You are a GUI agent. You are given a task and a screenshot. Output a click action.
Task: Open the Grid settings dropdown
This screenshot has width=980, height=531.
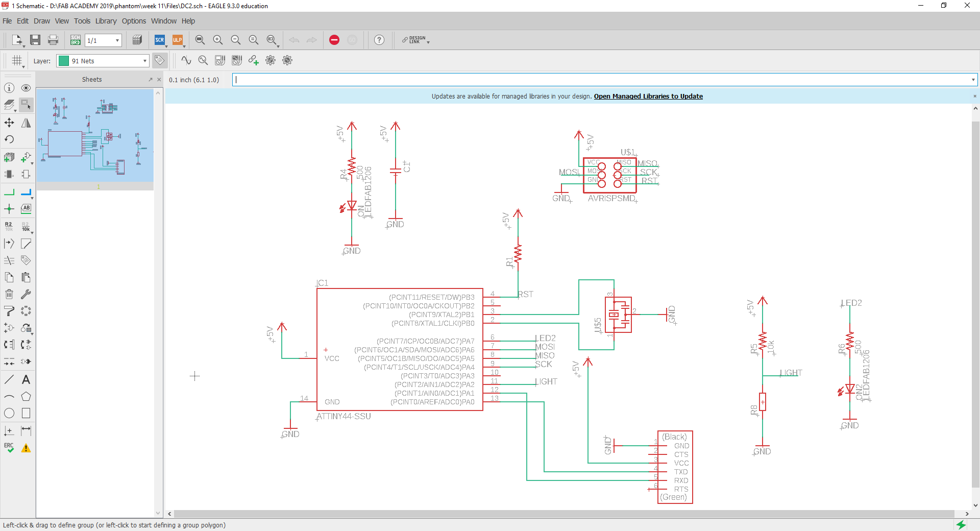click(24, 66)
